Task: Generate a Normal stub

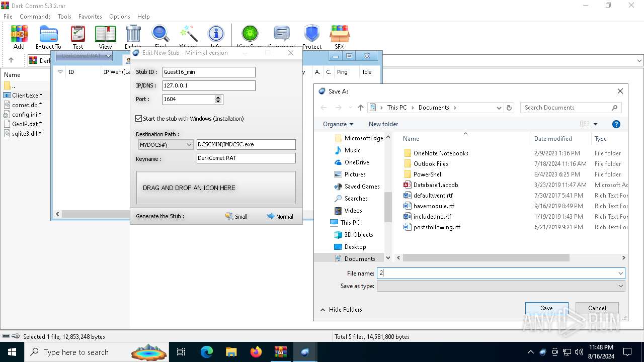Action: [280, 217]
